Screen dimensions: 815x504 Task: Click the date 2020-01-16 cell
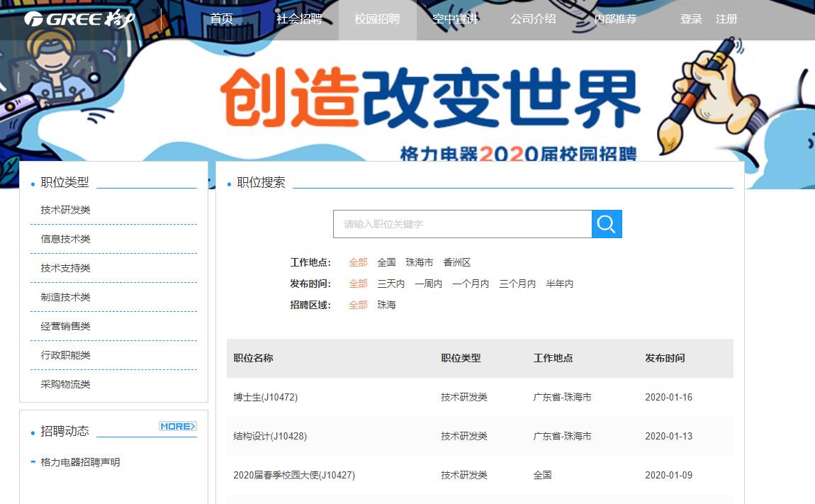[x=669, y=398]
